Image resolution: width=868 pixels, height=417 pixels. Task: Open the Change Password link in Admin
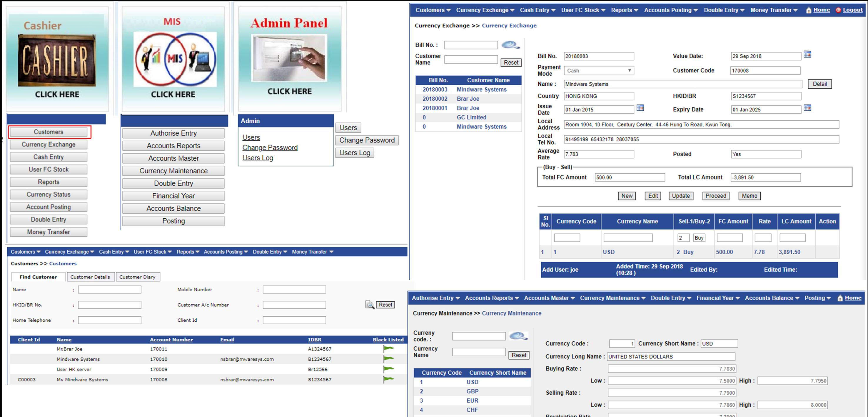click(270, 148)
